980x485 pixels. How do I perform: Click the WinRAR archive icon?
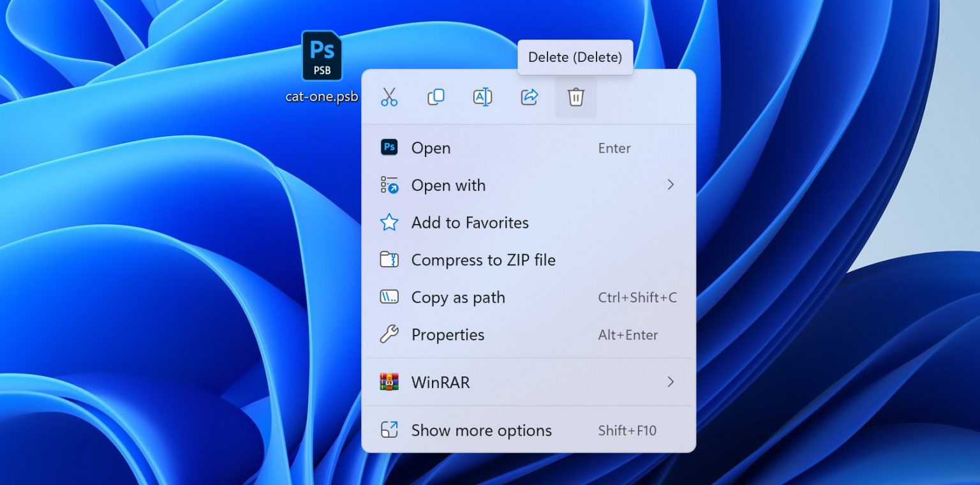click(x=389, y=382)
